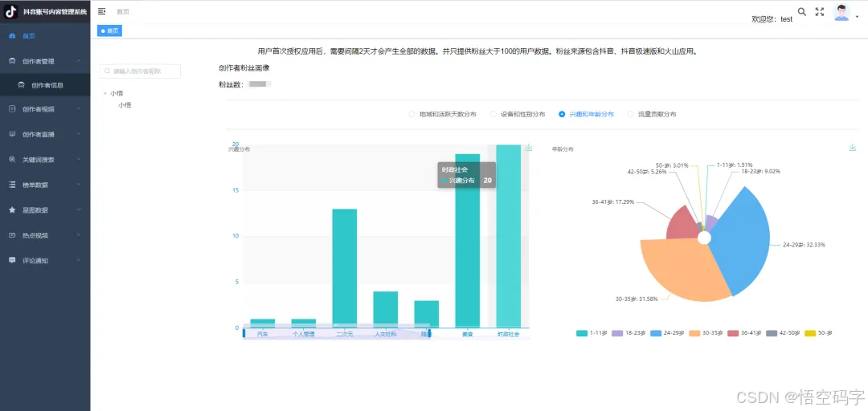The width and height of the screenshot is (868, 411).
Task: Expand the 榜单数据 menu chevron
Action: coord(79,184)
